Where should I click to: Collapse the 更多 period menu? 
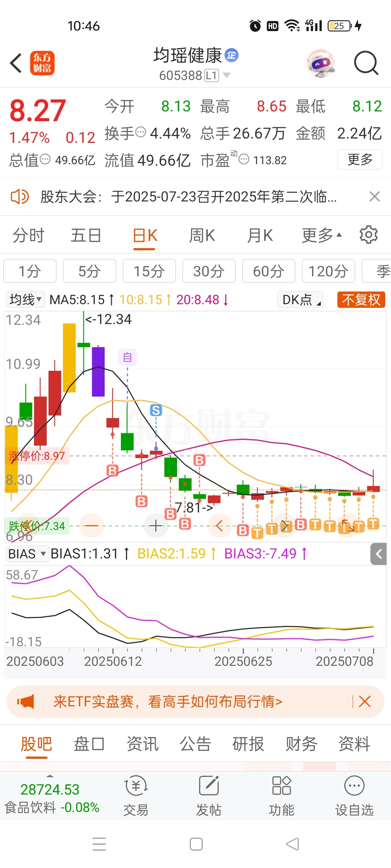coord(321,236)
